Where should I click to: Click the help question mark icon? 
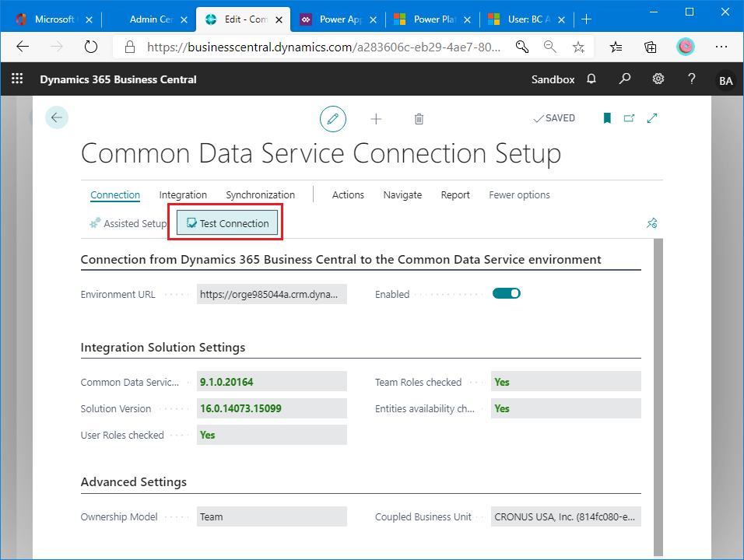(x=691, y=79)
